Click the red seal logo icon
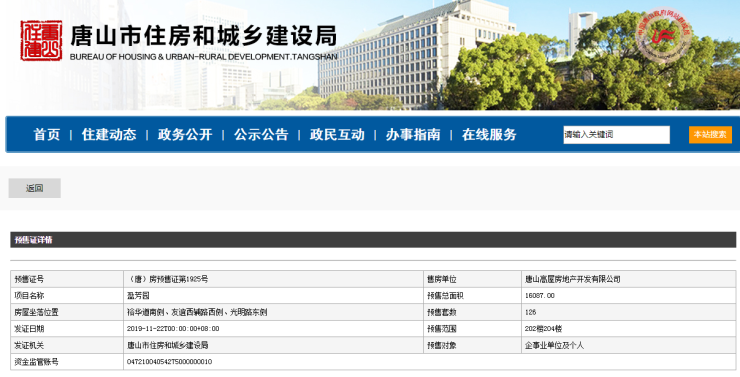This screenshot has width=740, height=377. (x=41, y=41)
